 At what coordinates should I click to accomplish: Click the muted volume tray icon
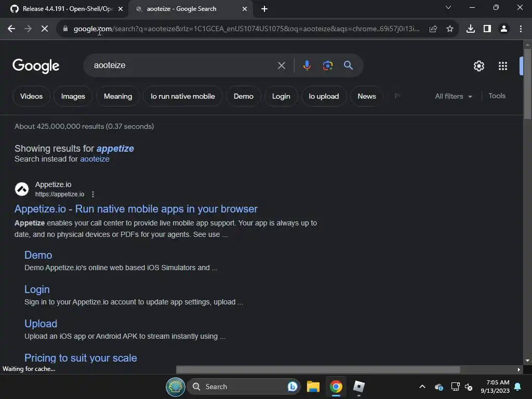click(x=469, y=387)
